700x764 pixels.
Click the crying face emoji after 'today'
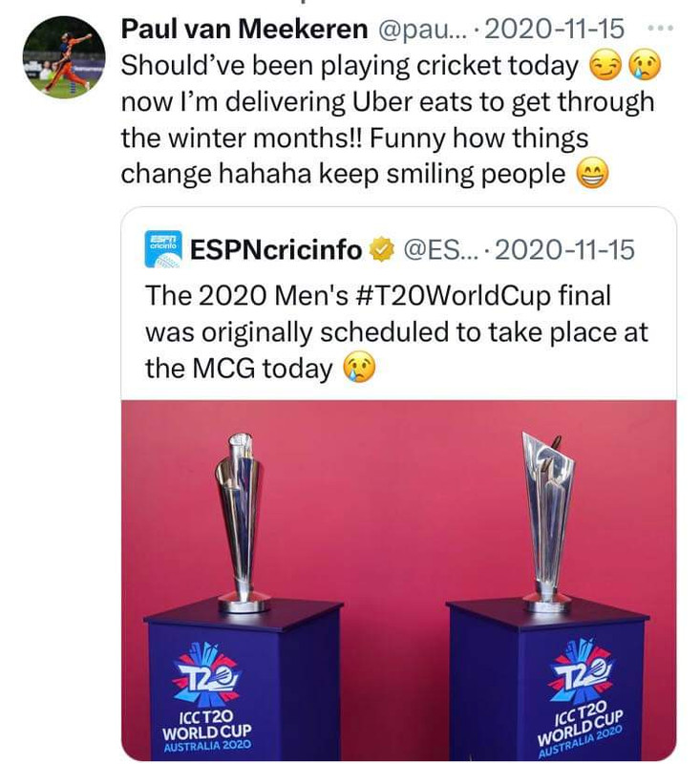click(x=645, y=66)
